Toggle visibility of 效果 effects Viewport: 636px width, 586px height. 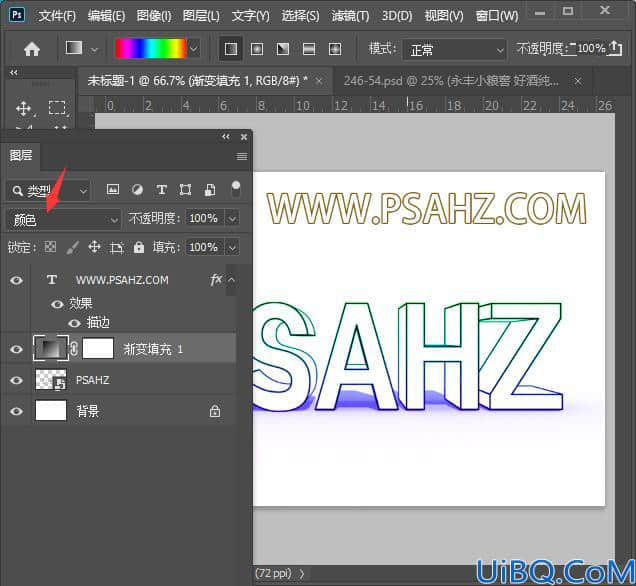pyautogui.click(x=57, y=304)
